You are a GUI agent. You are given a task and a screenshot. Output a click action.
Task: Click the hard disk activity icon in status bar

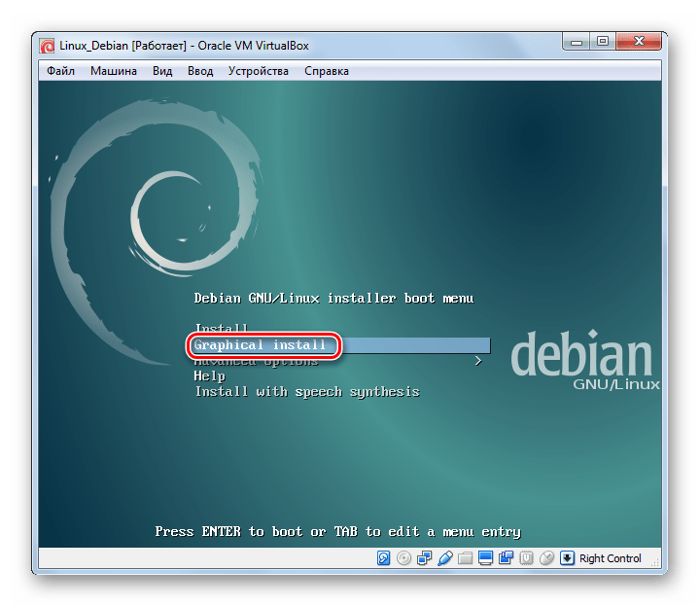tap(384, 558)
